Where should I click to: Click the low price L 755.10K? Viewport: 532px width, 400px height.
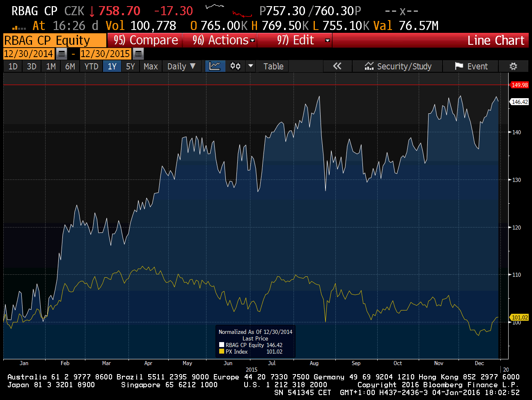(341, 26)
